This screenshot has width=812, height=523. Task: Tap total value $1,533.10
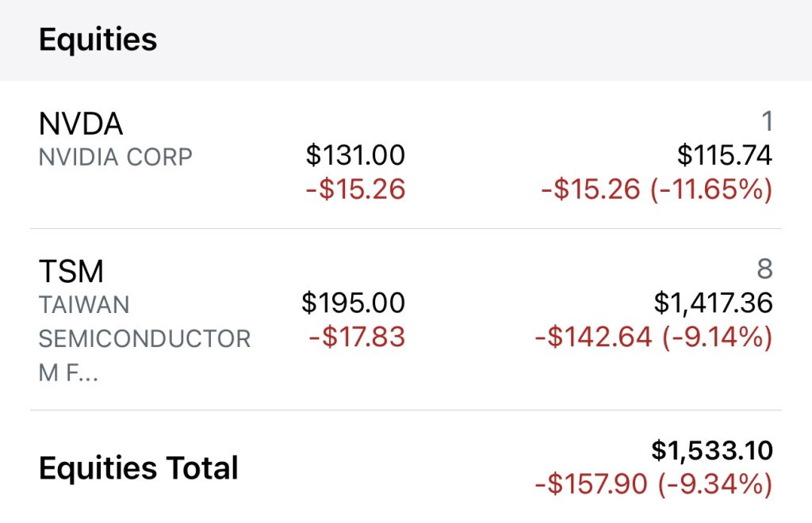[x=711, y=451]
